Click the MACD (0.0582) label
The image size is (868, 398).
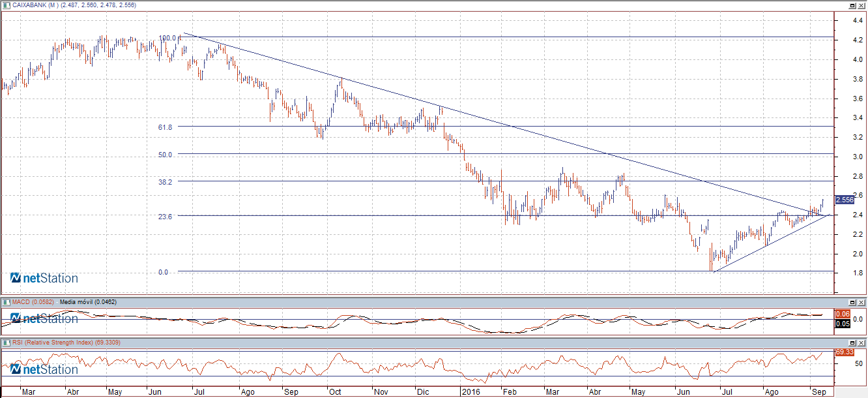[34, 303]
